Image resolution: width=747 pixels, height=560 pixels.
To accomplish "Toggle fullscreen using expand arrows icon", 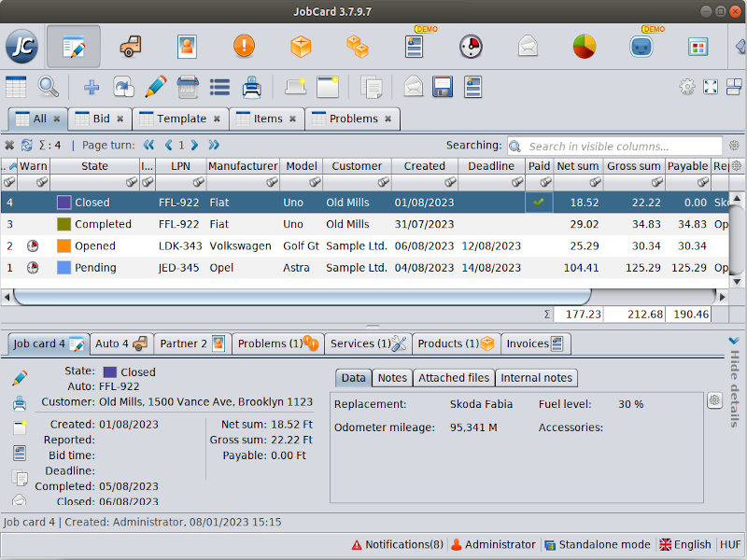I will (x=711, y=87).
